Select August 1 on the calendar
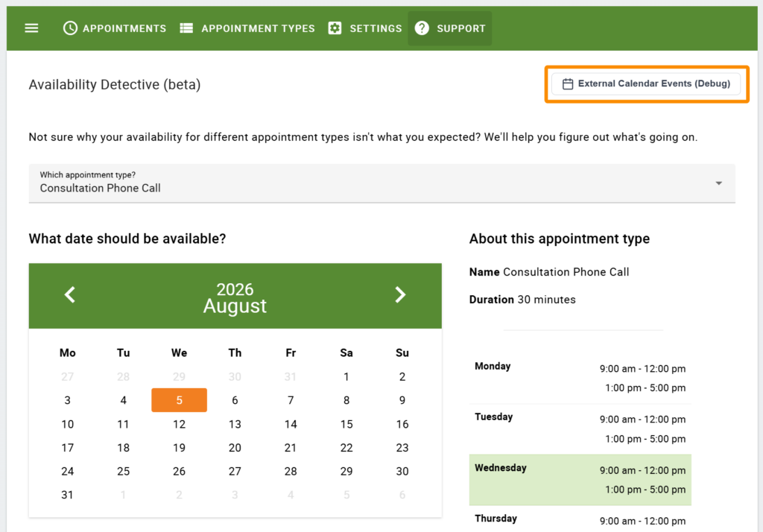763x532 pixels. coord(346,377)
